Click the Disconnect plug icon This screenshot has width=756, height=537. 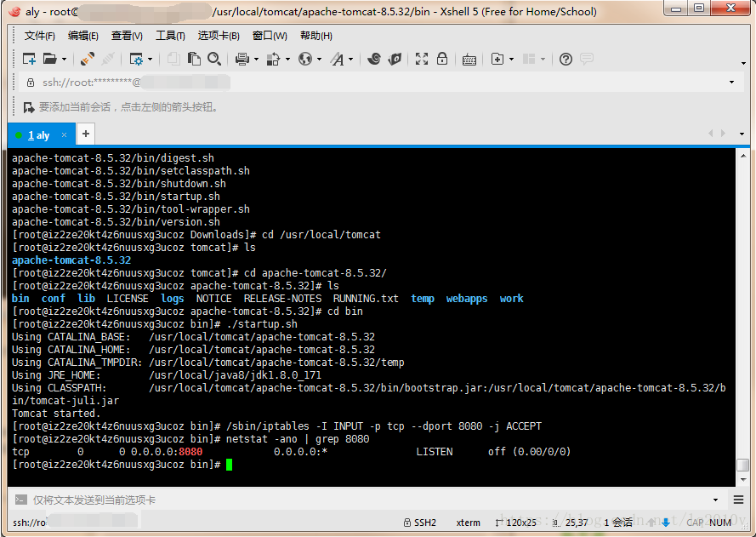[x=108, y=59]
